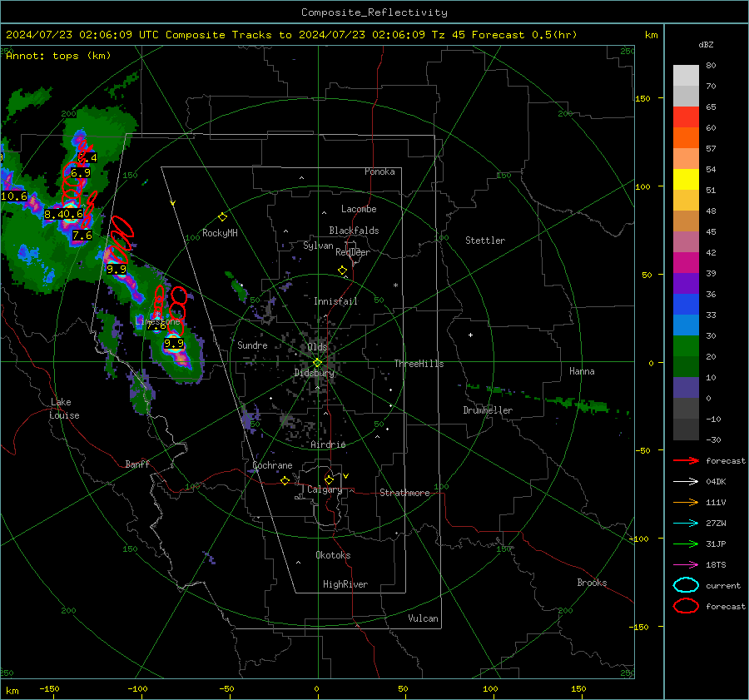Click the dBZ legend heading

click(x=706, y=44)
